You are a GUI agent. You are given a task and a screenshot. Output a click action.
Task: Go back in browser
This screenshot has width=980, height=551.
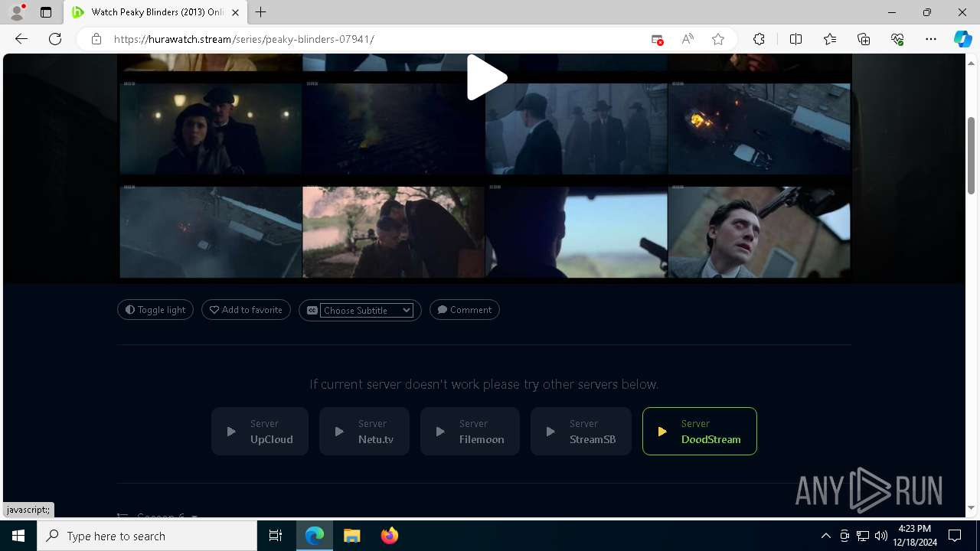coord(21,39)
